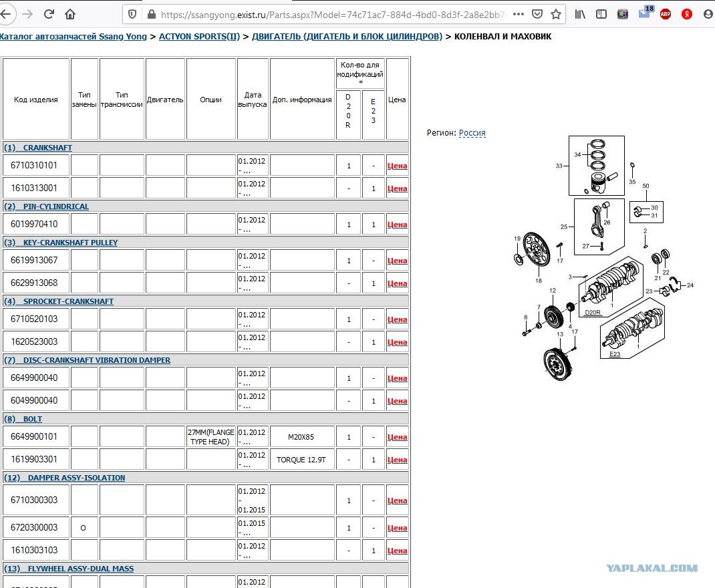
Task: Click Цена for part 1610313001
Action: point(397,188)
